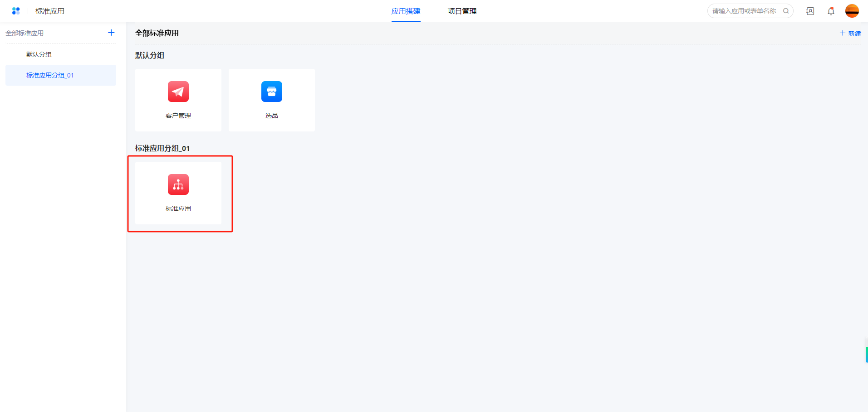Open the red 客户管理 paper plane icon

click(178, 92)
